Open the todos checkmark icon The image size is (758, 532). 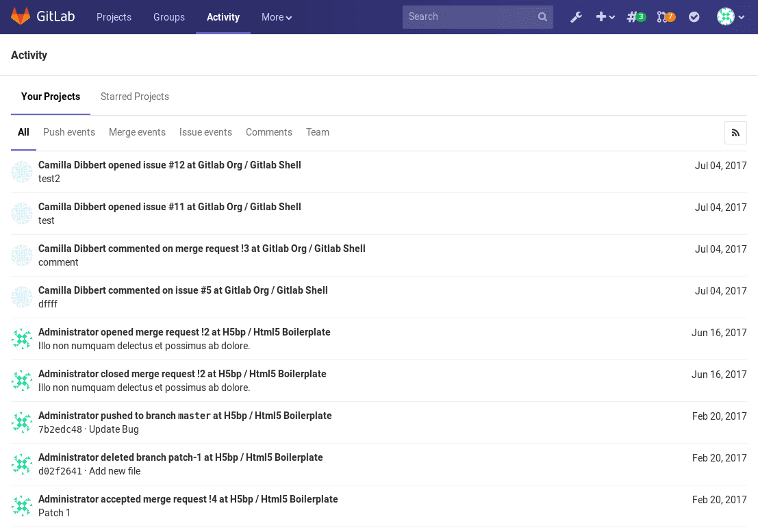[x=694, y=17]
